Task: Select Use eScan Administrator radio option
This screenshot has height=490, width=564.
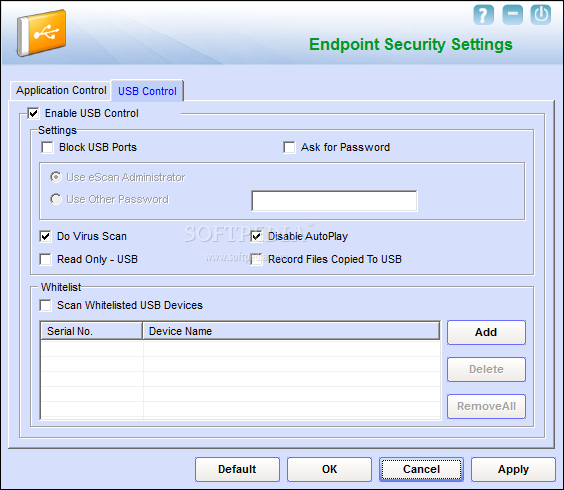Action: (x=56, y=177)
